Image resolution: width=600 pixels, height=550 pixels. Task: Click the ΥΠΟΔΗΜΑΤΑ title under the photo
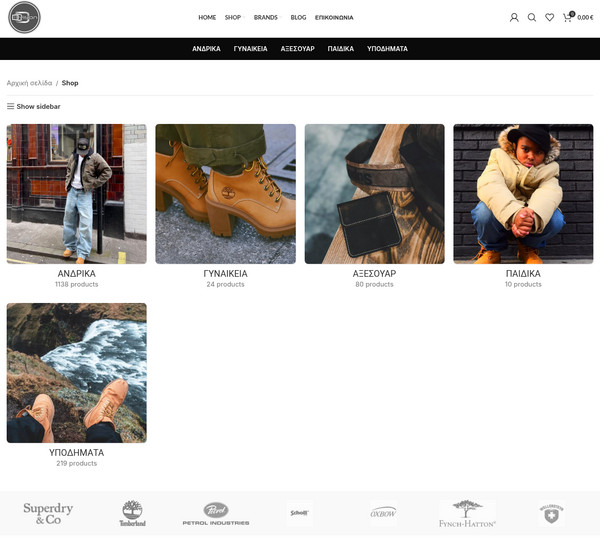77,452
